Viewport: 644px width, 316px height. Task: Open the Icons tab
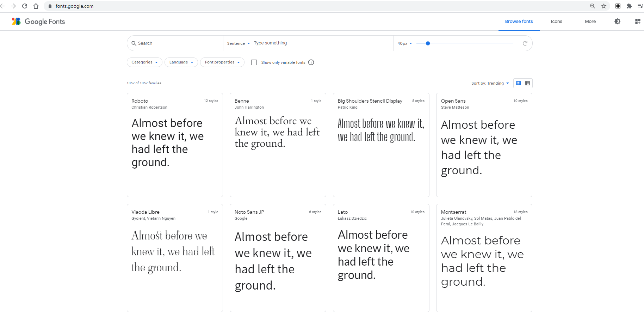point(556,22)
